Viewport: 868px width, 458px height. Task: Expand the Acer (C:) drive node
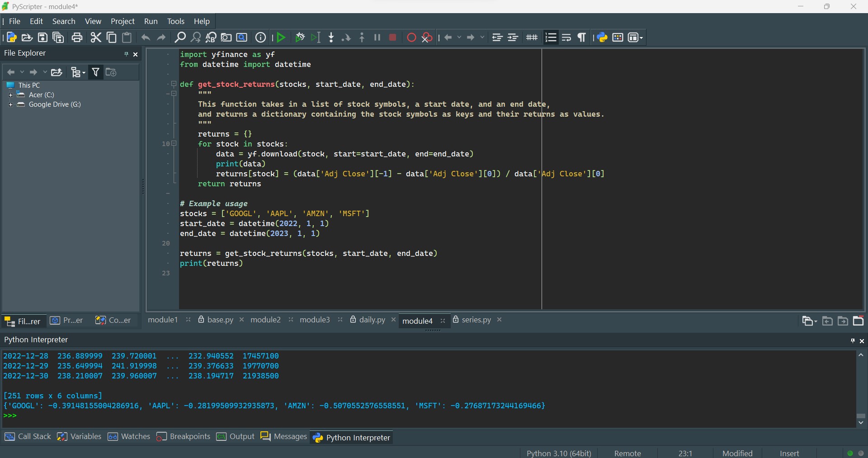[x=10, y=94]
